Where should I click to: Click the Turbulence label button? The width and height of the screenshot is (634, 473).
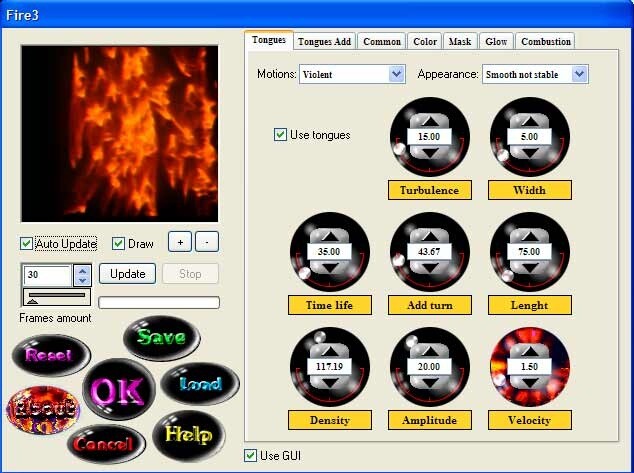pyautogui.click(x=429, y=190)
